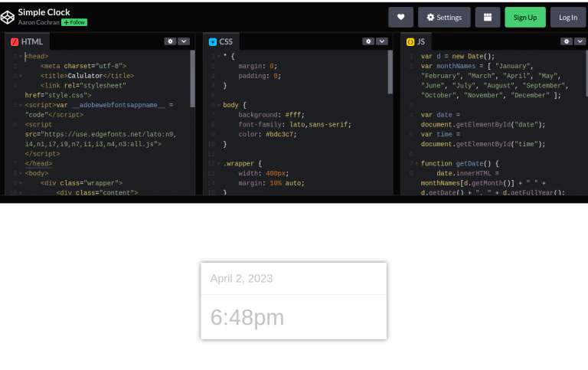Open Aaron Cochran's profile link

[x=38, y=22]
